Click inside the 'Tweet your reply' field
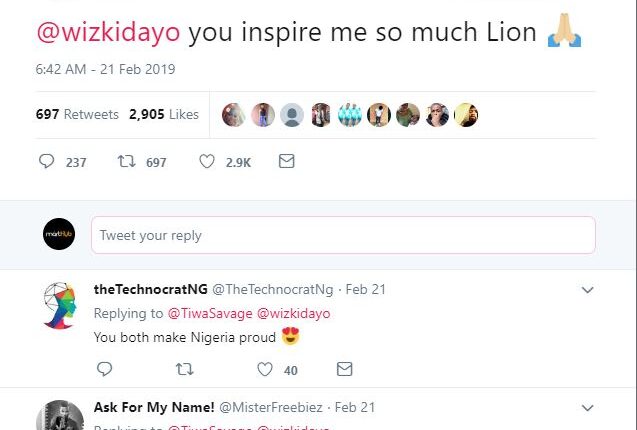Screen dimensions: 637x430 click(x=342, y=235)
